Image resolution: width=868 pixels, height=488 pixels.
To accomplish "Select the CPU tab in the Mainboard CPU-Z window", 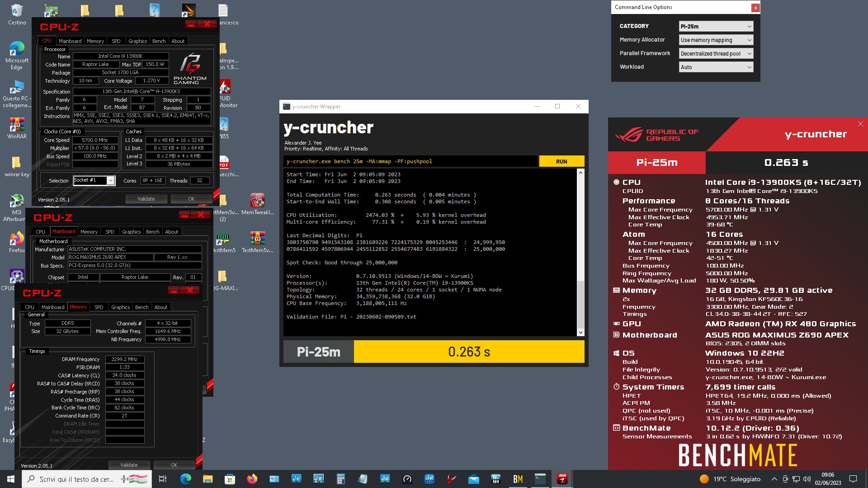I will tap(41, 231).
